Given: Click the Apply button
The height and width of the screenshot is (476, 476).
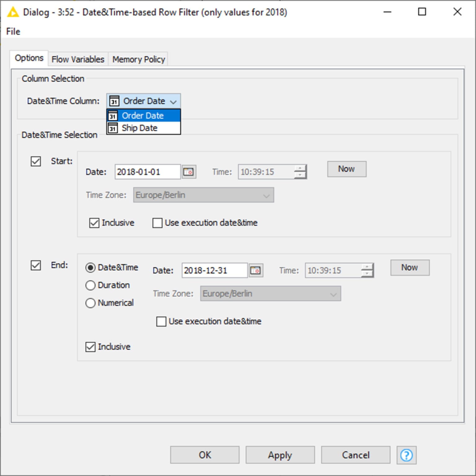Looking at the screenshot, I should 280,455.
